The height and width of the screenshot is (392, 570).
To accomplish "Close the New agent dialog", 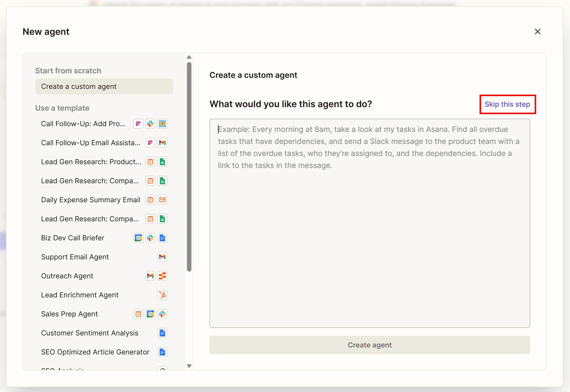I will (537, 32).
